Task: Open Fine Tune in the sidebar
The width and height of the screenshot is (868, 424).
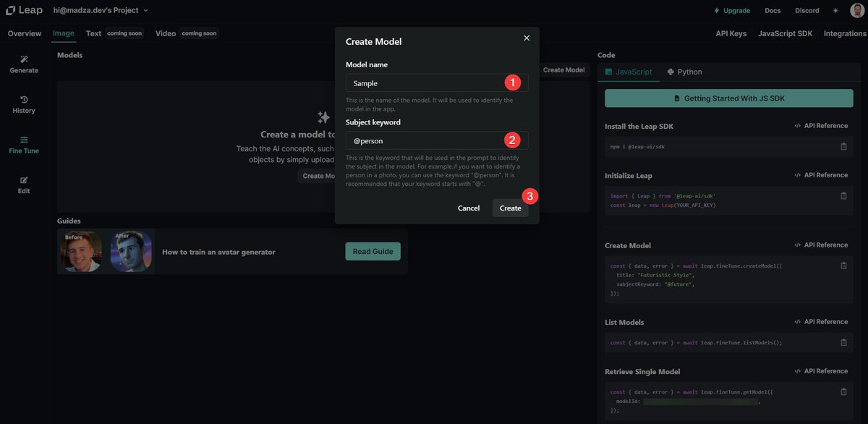Action: 24,145
